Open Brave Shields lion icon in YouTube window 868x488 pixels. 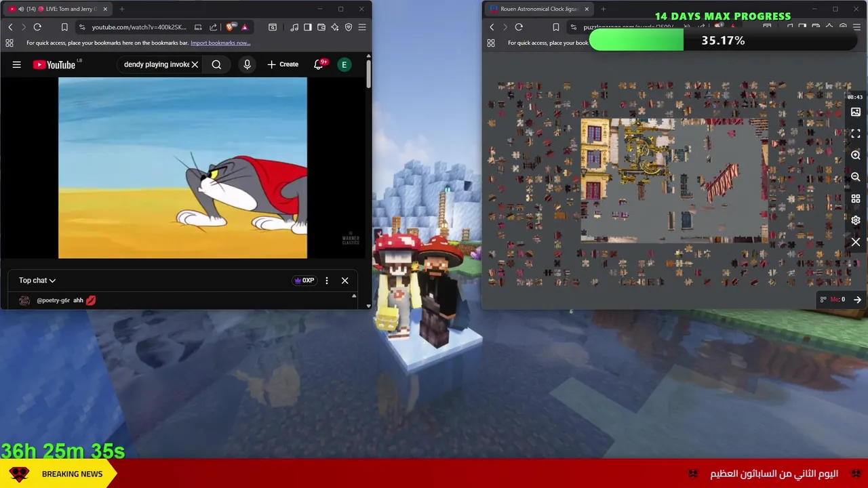(x=231, y=27)
